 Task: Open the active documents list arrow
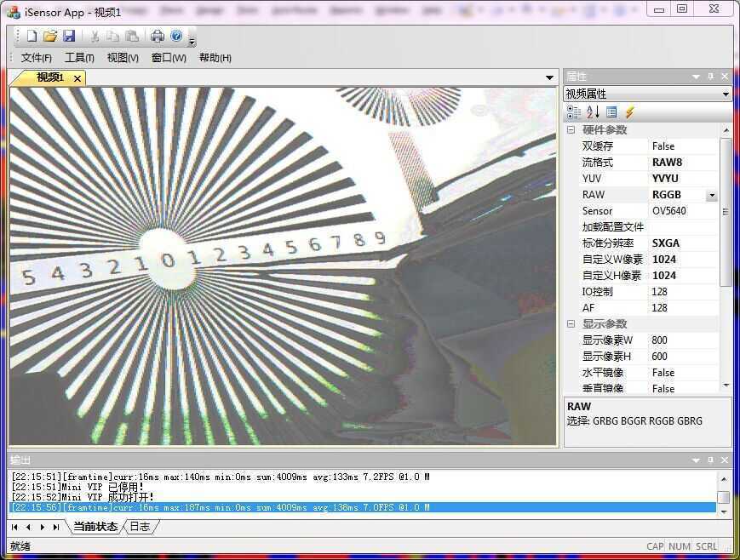click(x=549, y=77)
